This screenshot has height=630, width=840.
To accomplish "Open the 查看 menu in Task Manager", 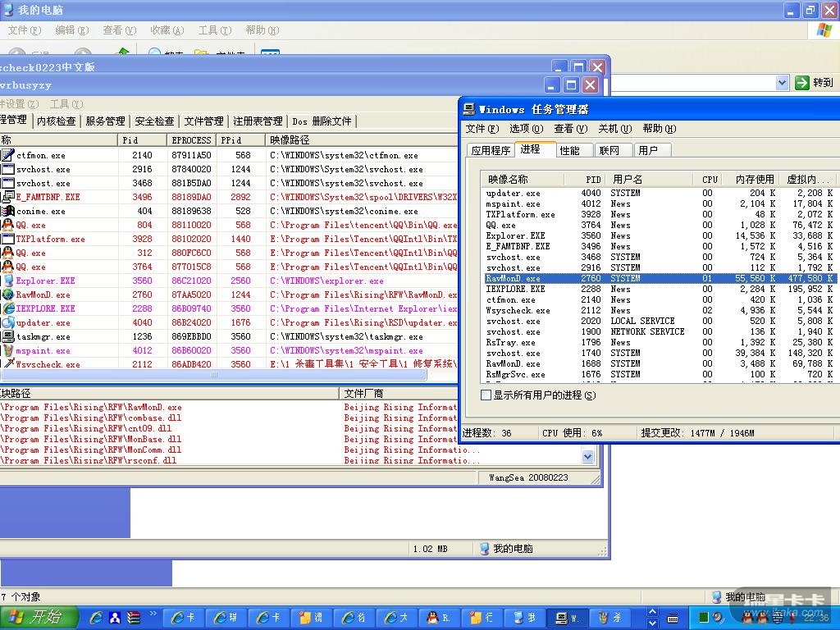I will [569, 129].
